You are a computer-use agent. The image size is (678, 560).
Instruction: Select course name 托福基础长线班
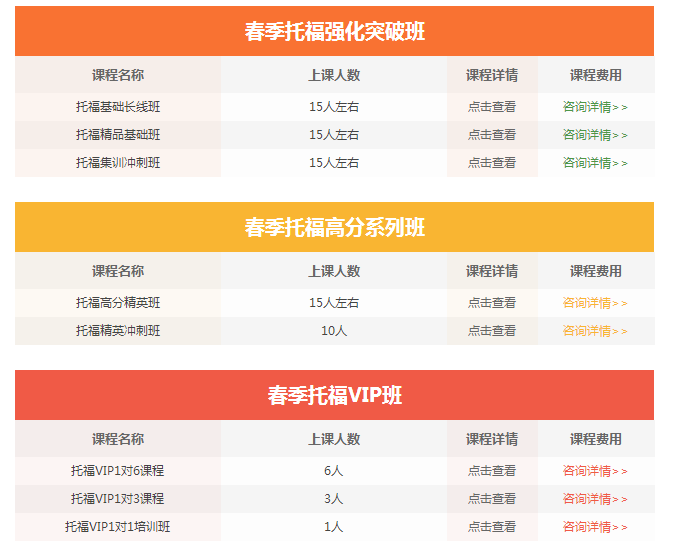coord(118,107)
